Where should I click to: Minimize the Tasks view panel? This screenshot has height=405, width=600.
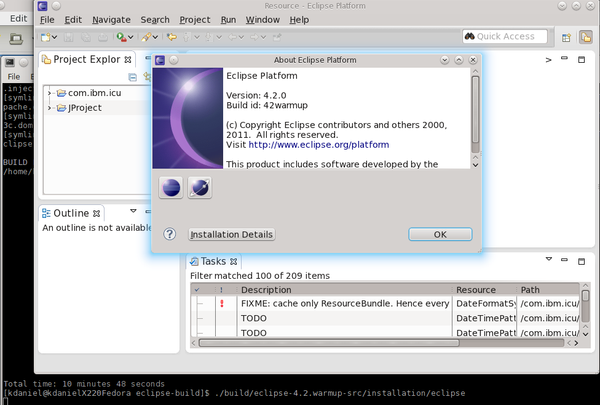(x=564, y=260)
